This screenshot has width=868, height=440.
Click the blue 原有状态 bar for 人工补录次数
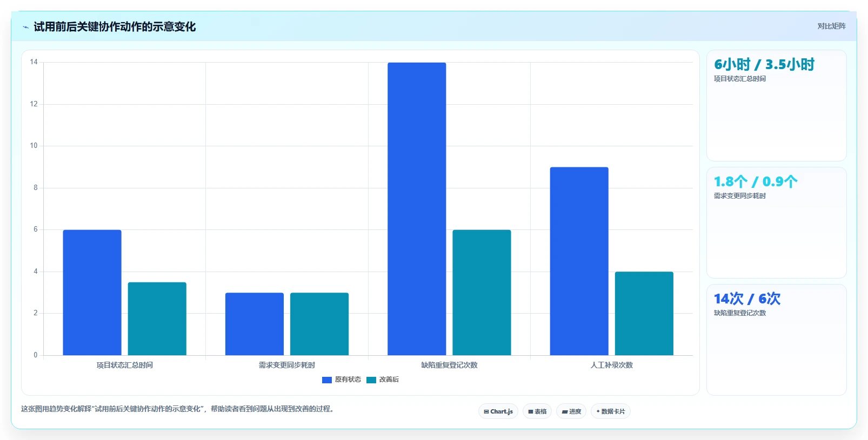pos(579,261)
